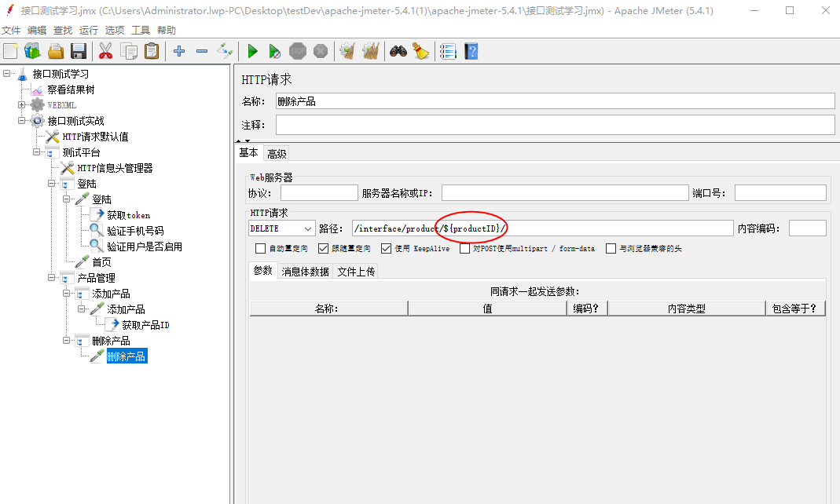Open Function Helper list icon
Image resolution: width=840 pixels, height=504 pixels.
coord(448,51)
